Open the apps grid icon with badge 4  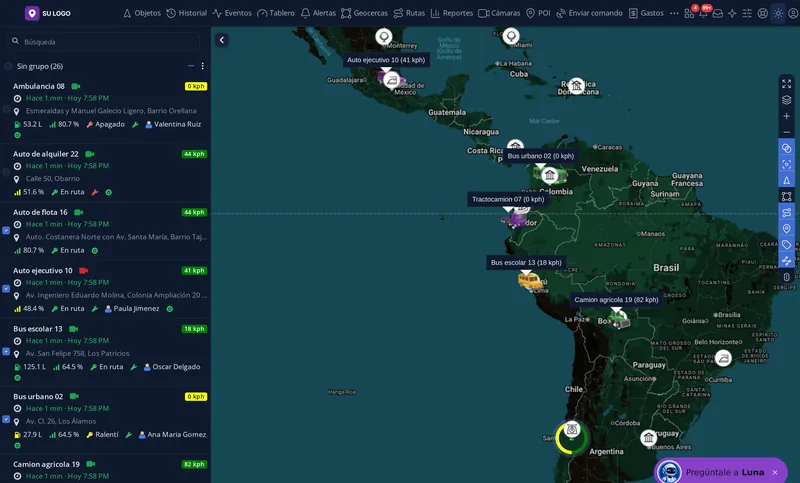(x=690, y=13)
